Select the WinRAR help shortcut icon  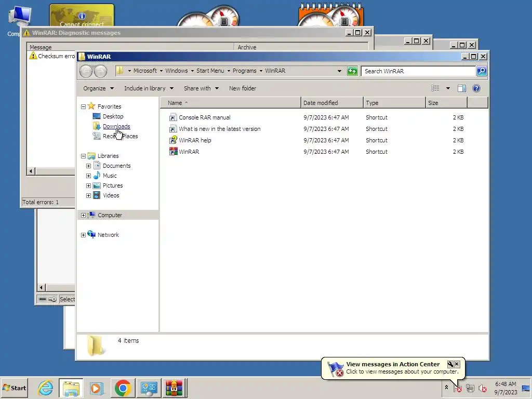click(173, 140)
